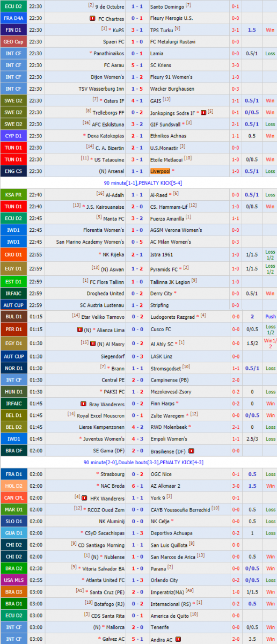Click the Win1/2 result in Al Masry row
277x644 pixels.
(x=270, y=343)
